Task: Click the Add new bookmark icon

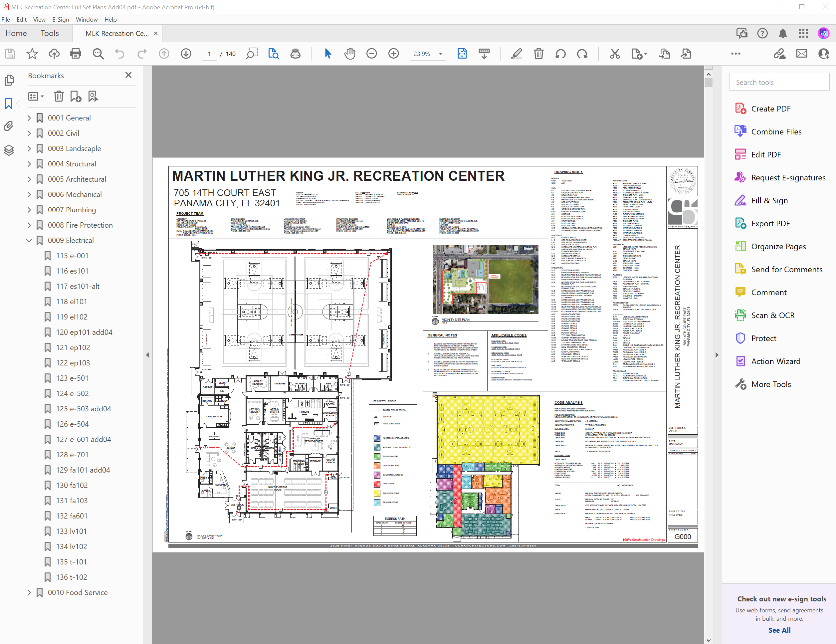Action: (x=76, y=97)
